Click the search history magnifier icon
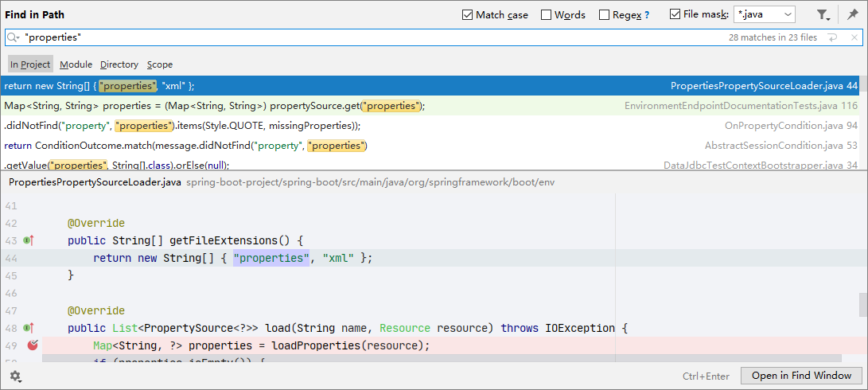 (x=14, y=37)
